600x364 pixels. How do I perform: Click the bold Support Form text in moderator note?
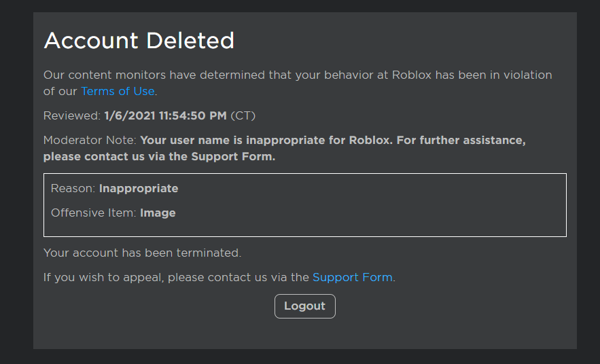click(232, 156)
